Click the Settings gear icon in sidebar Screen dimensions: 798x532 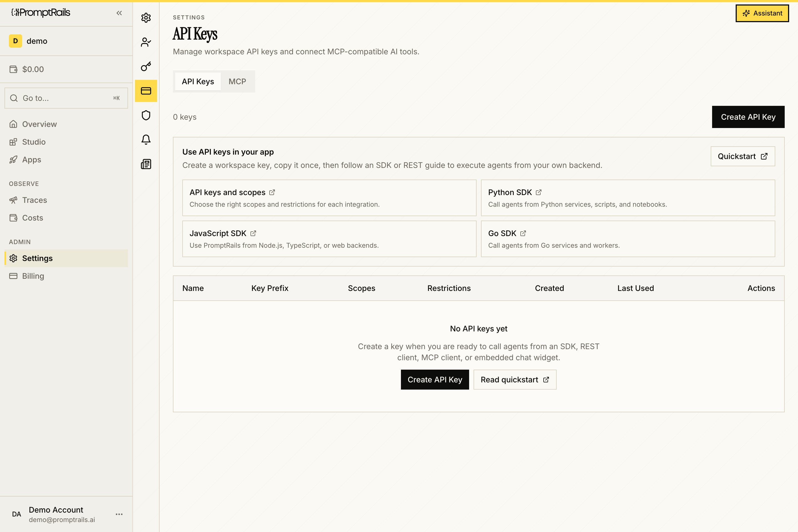(x=13, y=259)
